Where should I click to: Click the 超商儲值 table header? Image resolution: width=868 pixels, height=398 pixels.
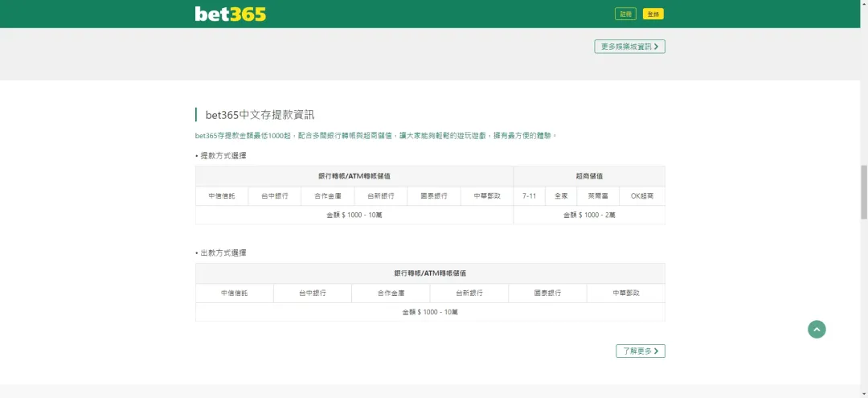tap(589, 176)
